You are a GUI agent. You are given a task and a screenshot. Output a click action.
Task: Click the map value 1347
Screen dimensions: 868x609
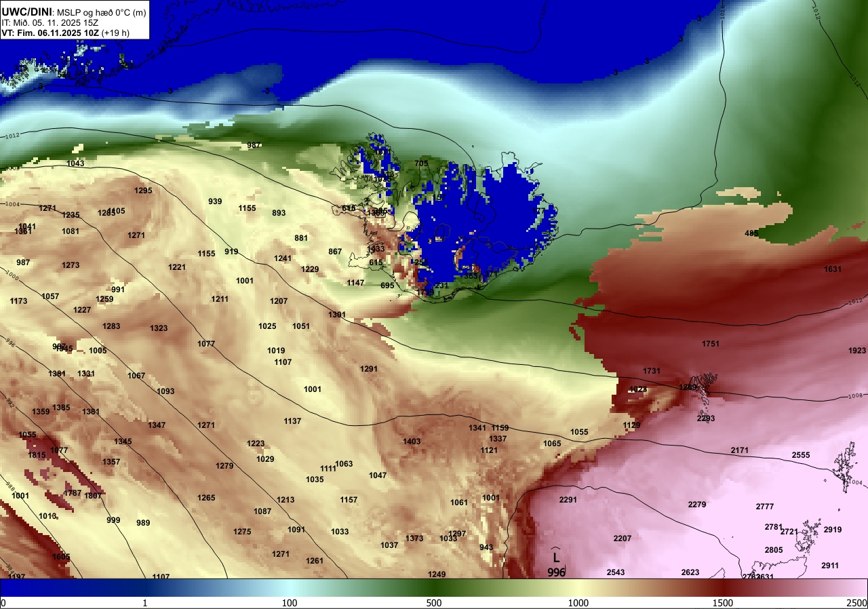(157, 425)
